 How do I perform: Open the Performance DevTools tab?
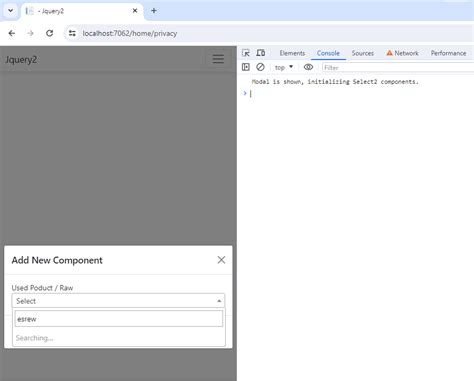coord(448,53)
